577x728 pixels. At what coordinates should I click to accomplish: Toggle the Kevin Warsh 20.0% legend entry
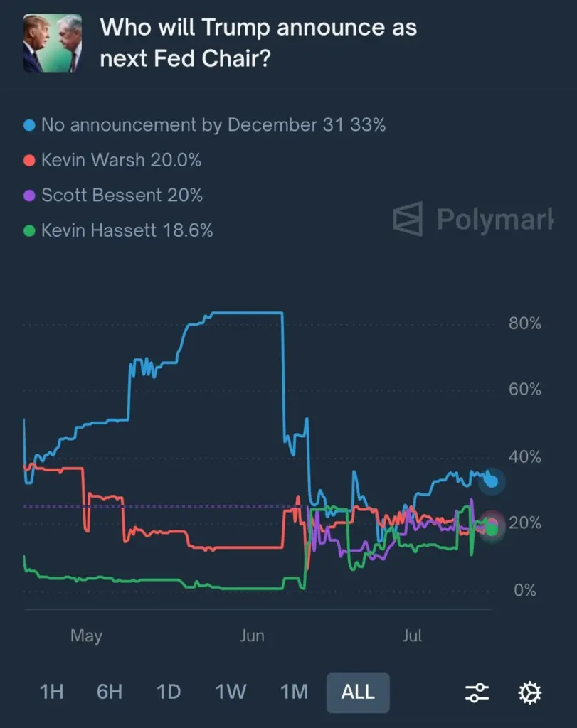[121, 161]
